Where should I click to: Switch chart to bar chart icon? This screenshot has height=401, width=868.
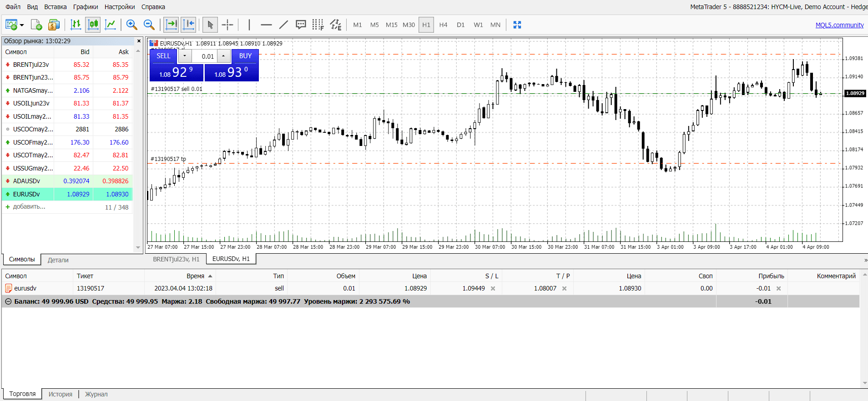coord(76,25)
